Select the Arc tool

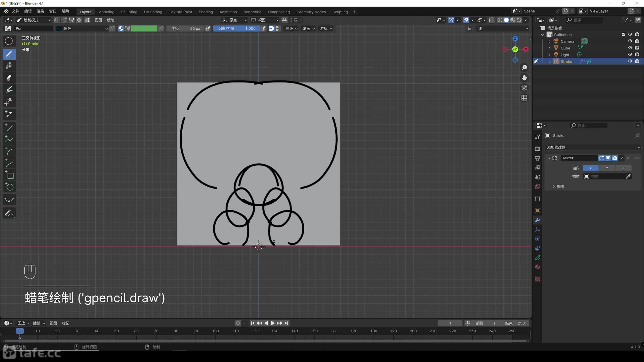tap(9, 151)
